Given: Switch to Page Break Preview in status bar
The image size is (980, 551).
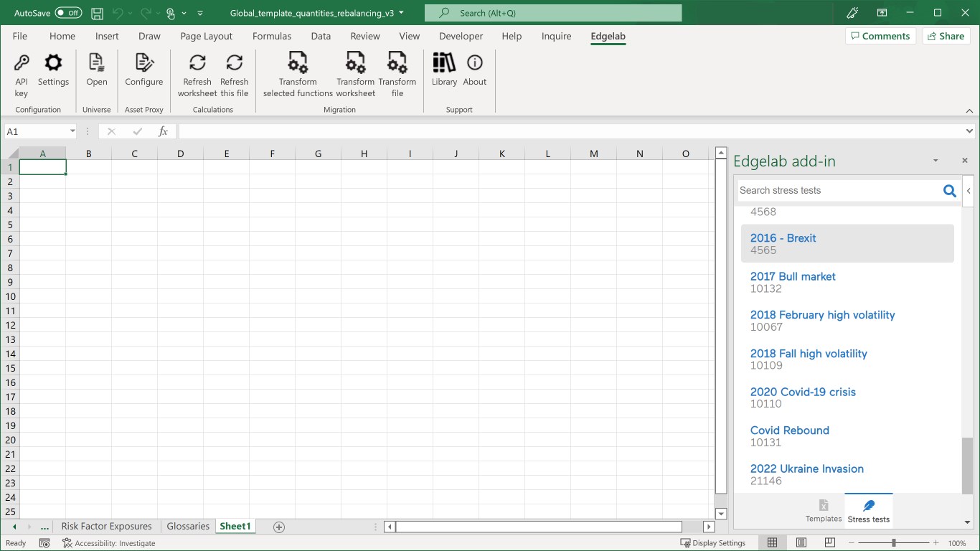Looking at the screenshot, I should pyautogui.click(x=830, y=543).
